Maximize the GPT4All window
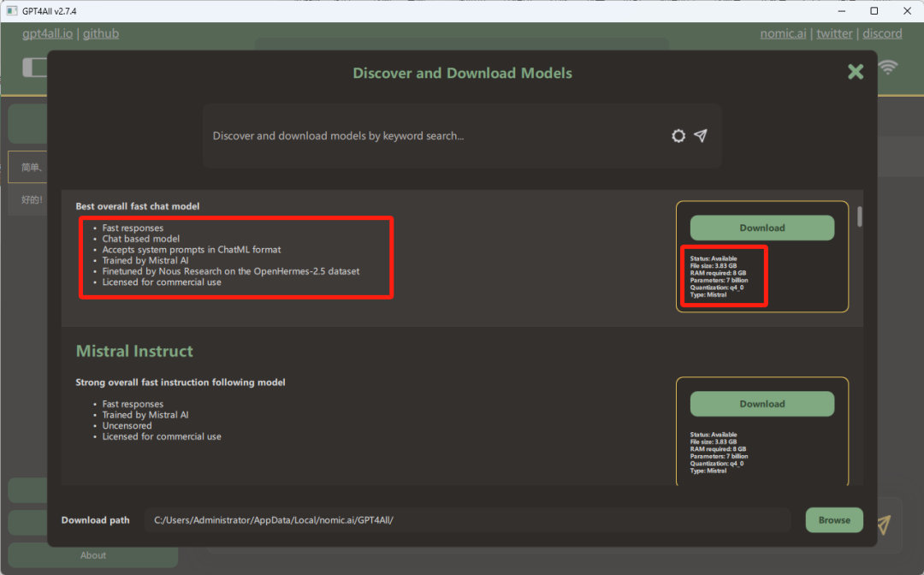 pyautogui.click(x=874, y=11)
